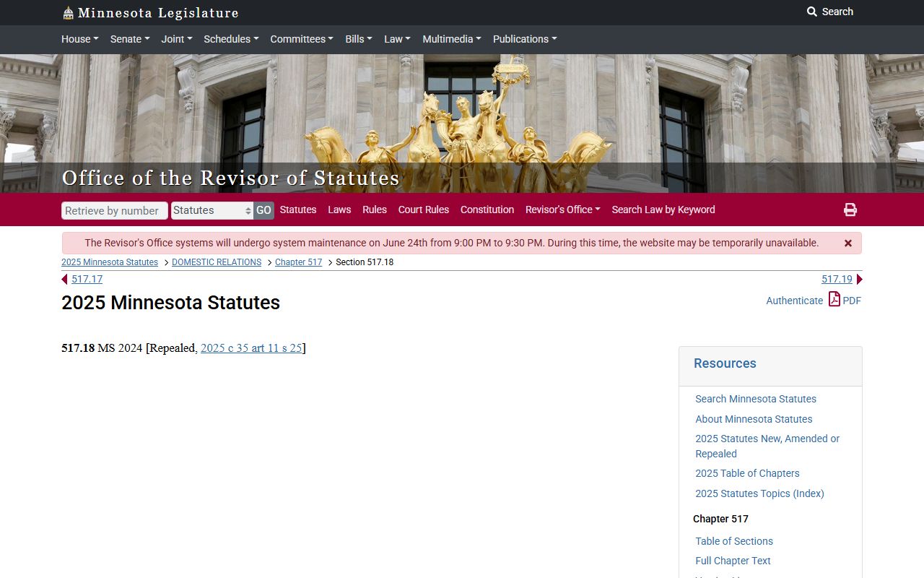Click the Authenticate link
This screenshot has height=578, width=924.
[x=794, y=301]
